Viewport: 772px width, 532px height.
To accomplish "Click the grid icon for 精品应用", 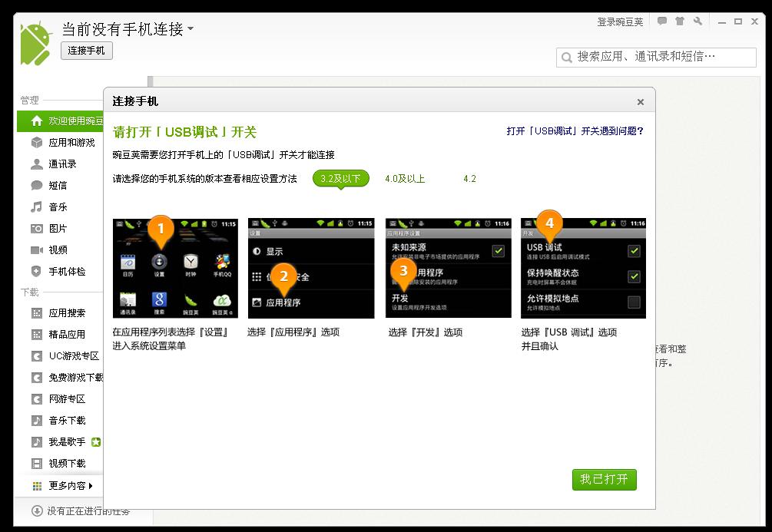I will tap(37, 335).
